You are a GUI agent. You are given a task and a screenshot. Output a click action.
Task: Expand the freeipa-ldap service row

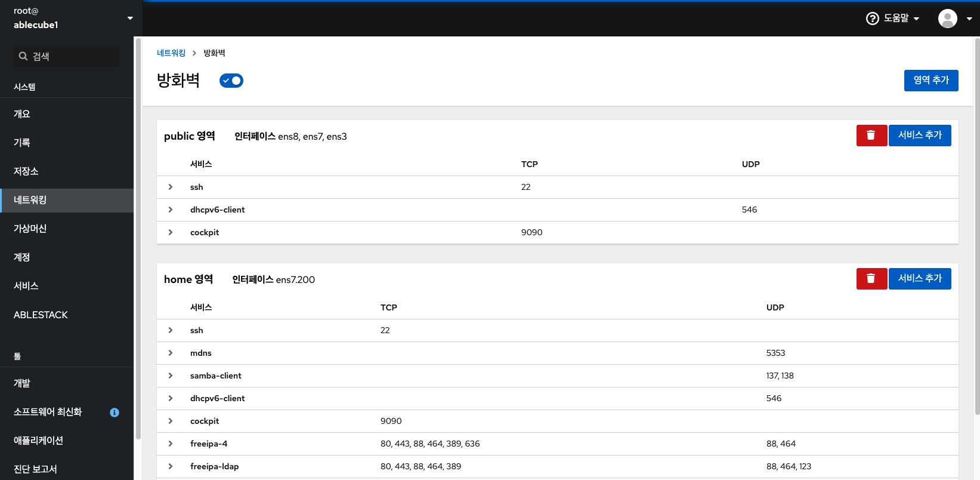(171, 466)
